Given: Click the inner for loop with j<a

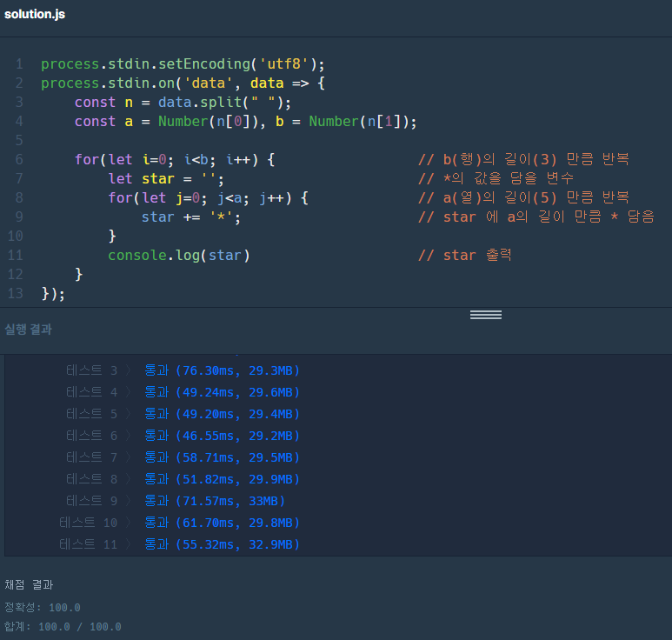Looking at the screenshot, I should click(x=209, y=198).
